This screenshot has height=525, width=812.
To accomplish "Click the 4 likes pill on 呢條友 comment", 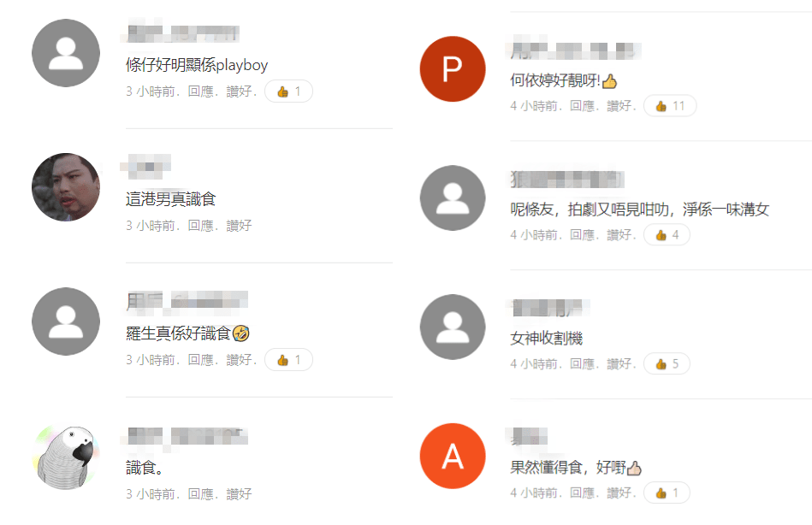I will tap(667, 235).
